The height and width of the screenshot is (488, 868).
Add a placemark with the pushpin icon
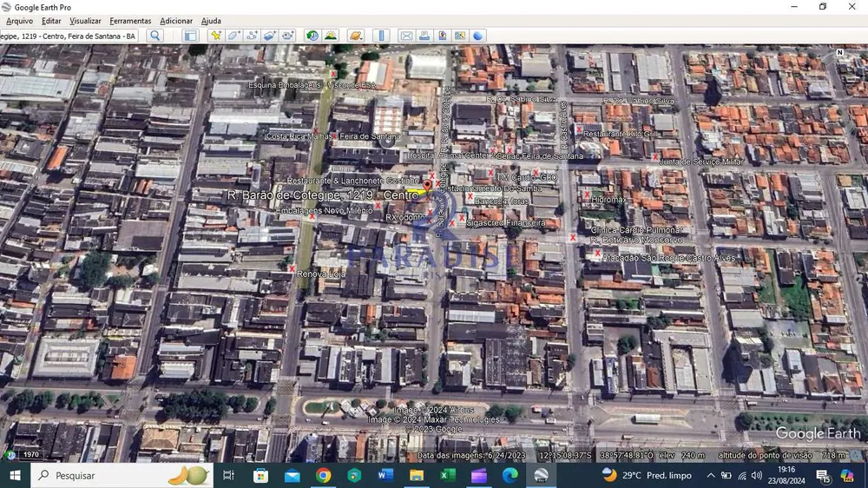pos(216,36)
